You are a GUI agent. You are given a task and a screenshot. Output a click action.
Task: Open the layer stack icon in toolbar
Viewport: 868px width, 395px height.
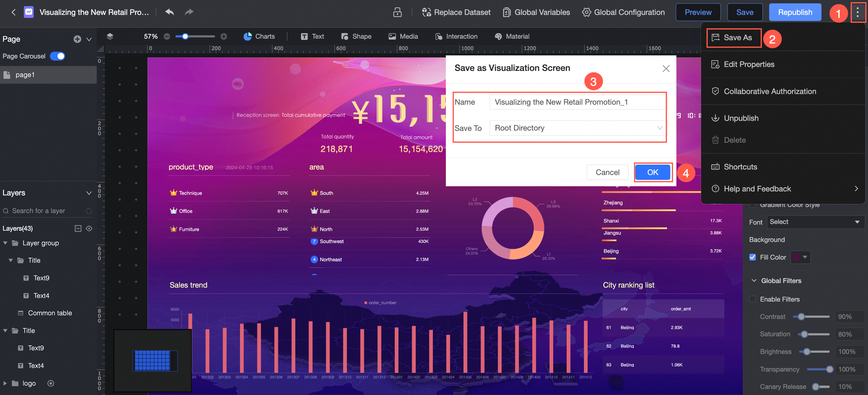click(110, 37)
